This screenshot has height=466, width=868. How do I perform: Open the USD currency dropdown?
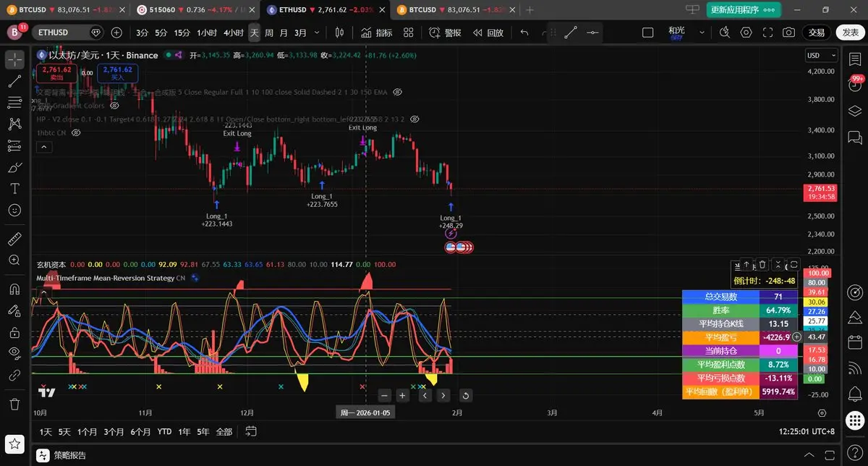coord(822,56)
